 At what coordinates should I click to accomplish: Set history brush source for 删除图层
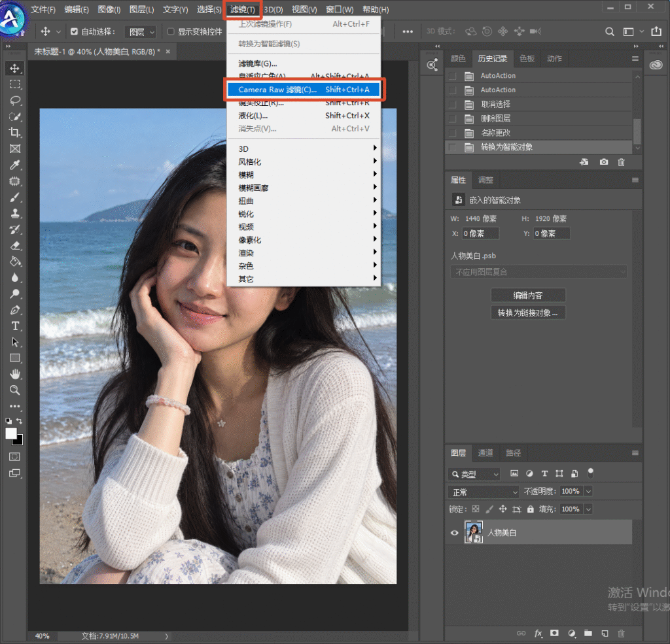tap(453, 119)
